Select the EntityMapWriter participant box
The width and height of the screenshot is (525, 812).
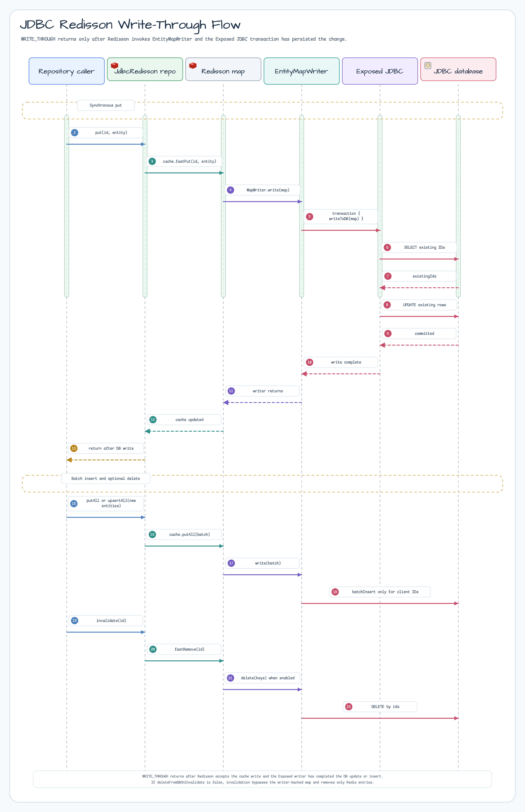click(302, 71)
